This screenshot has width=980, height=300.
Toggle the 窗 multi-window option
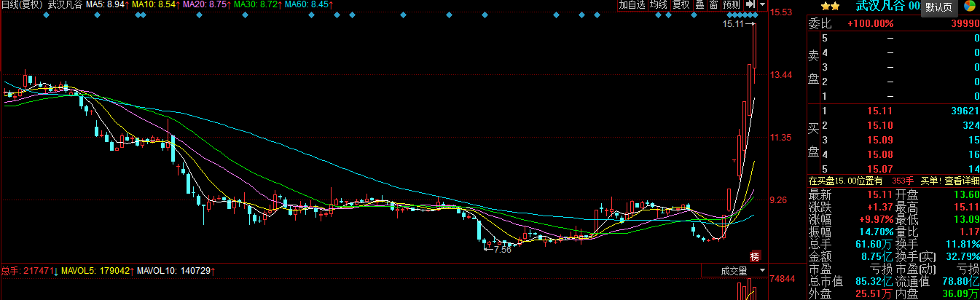713,5
